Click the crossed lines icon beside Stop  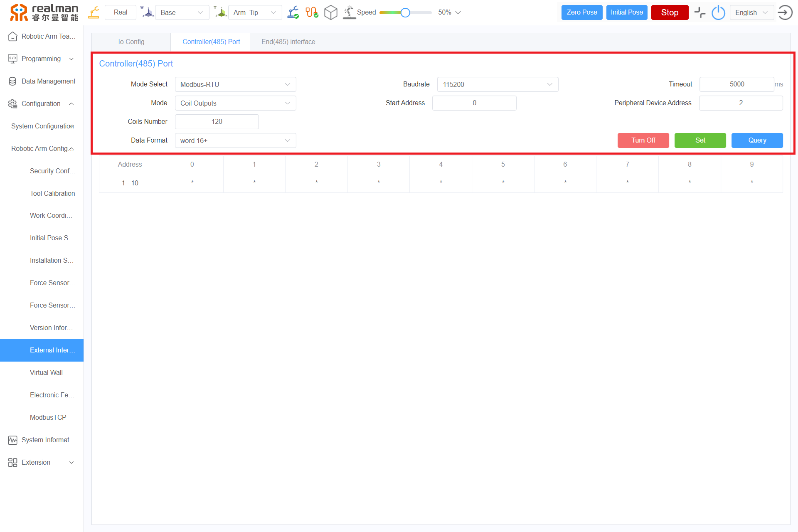coord(700,12)
